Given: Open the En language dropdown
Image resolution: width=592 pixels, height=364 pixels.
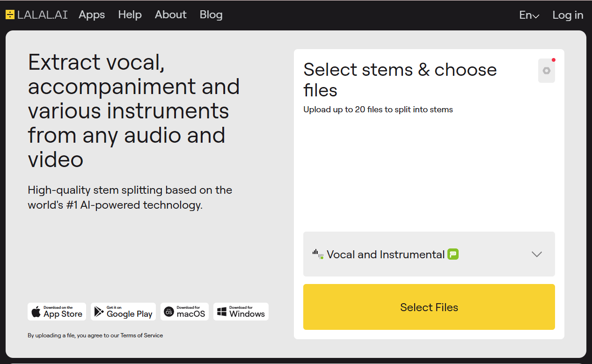Looking at the screenshot, I should click(x=529, y=15).
